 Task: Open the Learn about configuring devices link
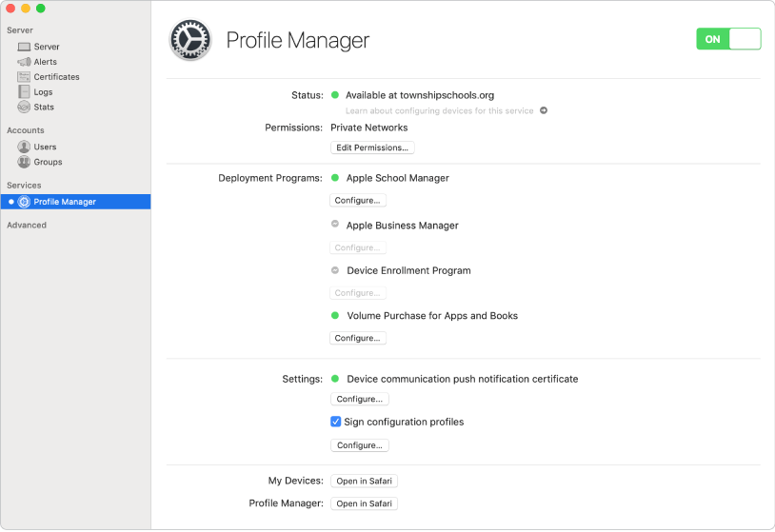[440, 110]
